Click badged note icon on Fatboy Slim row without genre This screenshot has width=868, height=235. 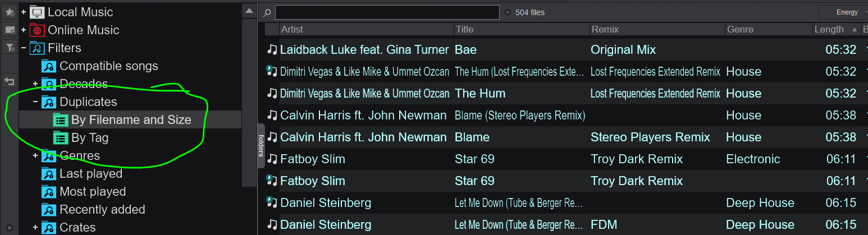(272, 181)
